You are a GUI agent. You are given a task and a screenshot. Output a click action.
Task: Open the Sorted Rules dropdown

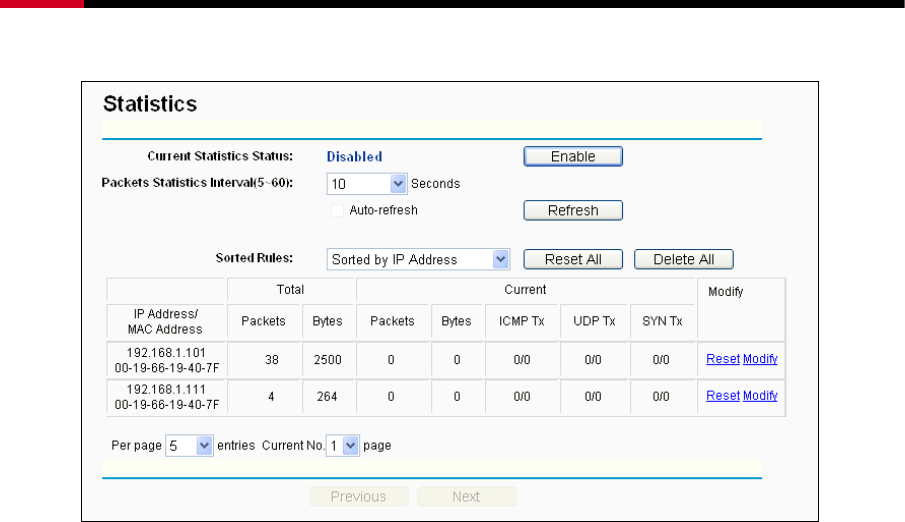point(418,259)
